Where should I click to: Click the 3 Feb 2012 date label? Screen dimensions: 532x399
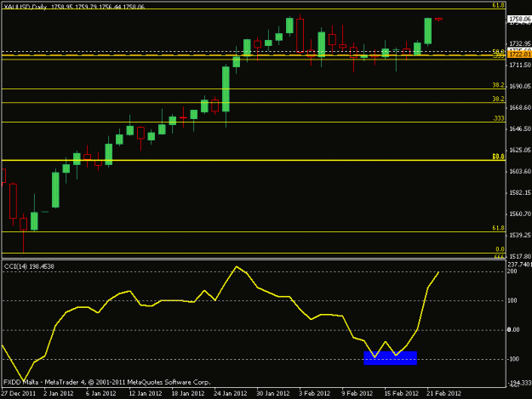click(x=314, y=394)
